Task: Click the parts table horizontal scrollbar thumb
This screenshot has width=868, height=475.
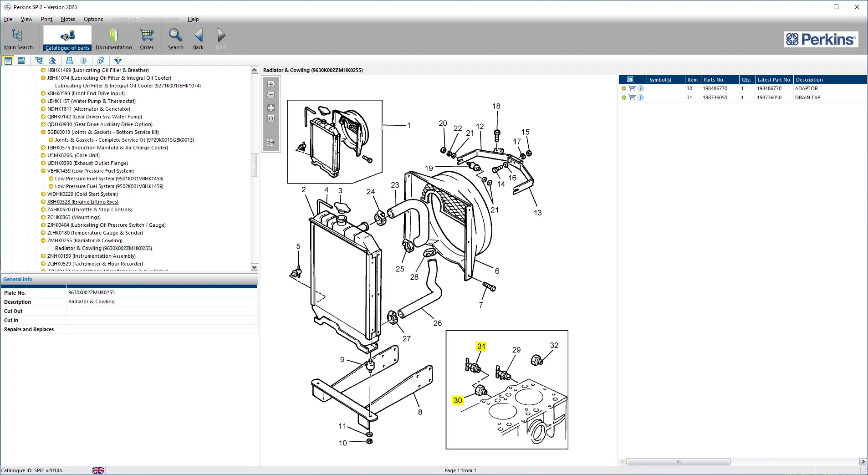Action: (679, 462)
